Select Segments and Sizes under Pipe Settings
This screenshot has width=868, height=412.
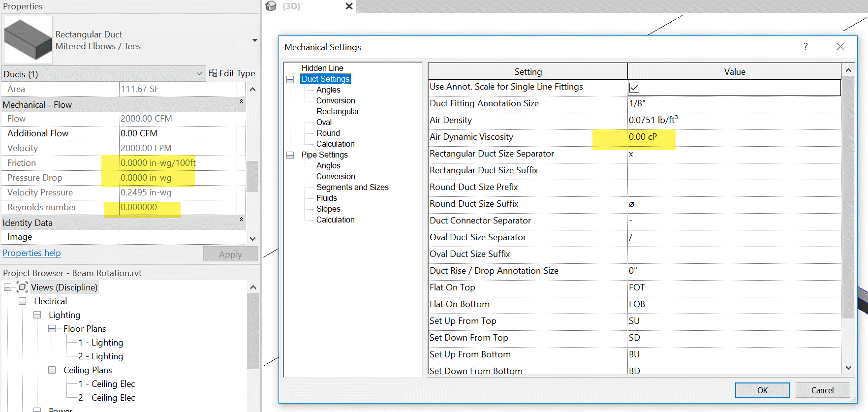point(352,187)
